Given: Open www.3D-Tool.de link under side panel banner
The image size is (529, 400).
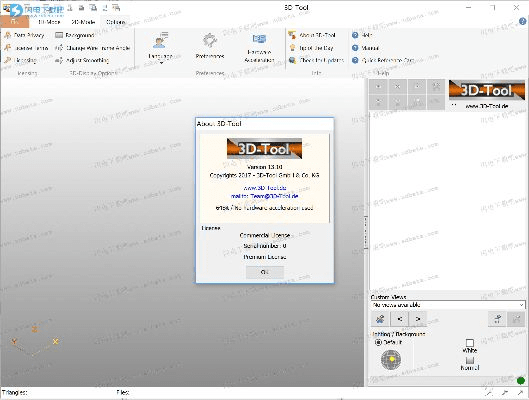Looking at the screenshot, I should (x=486, y=106).
